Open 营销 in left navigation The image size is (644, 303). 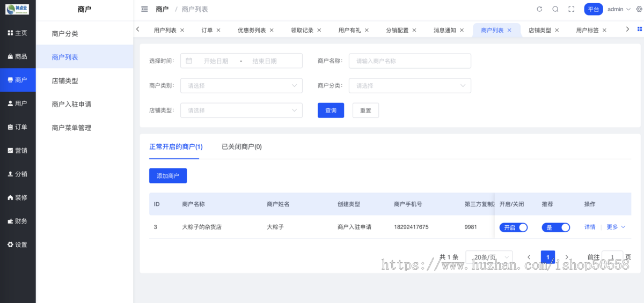click(x=18, y=151)
